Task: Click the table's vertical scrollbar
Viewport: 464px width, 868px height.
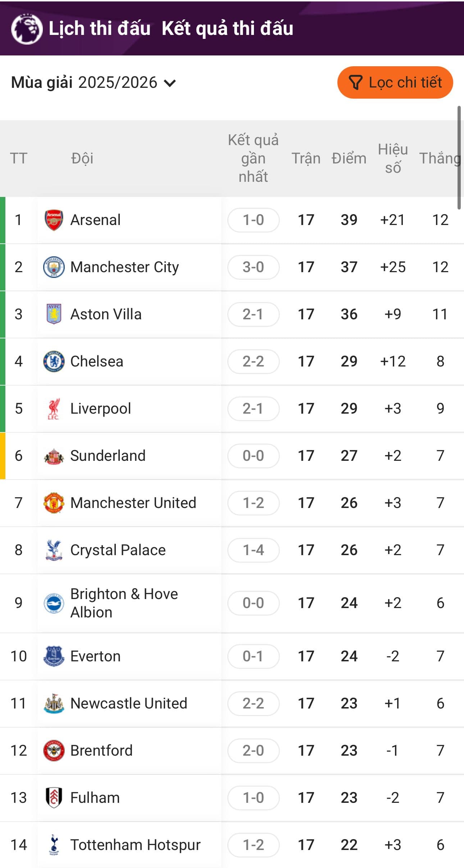Action: (x=459, y=158)
